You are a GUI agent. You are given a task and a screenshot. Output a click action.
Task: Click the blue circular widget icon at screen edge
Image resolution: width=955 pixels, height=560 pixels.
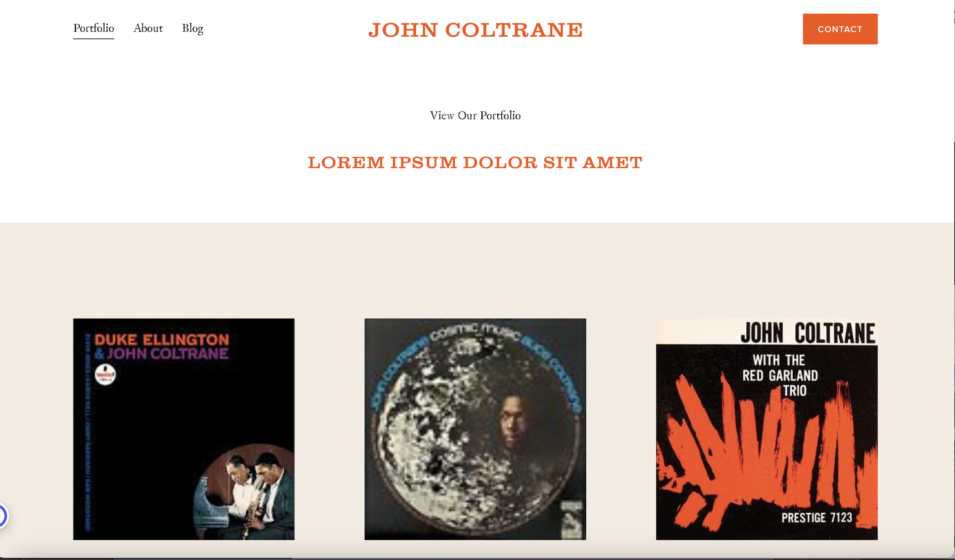pos(3,516)
